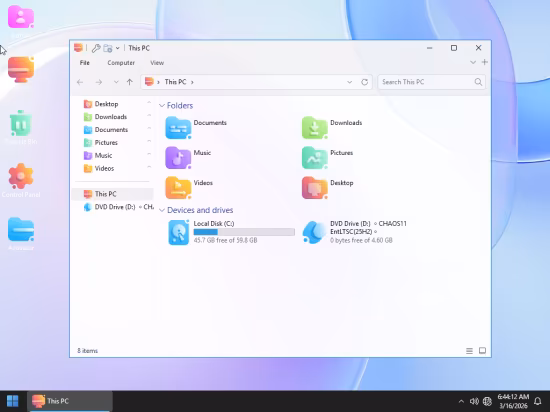Select the Recycle Bin desktop icon

pyautogui.click(x=21, y=123)
